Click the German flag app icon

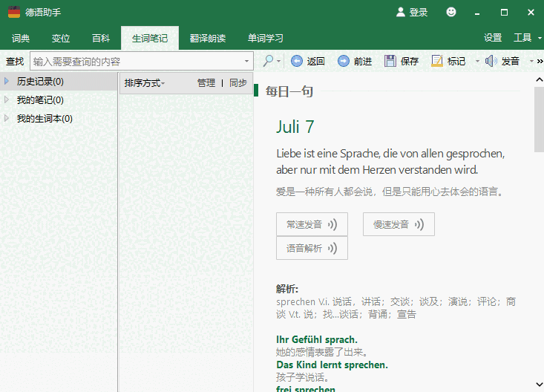point(14,12)
